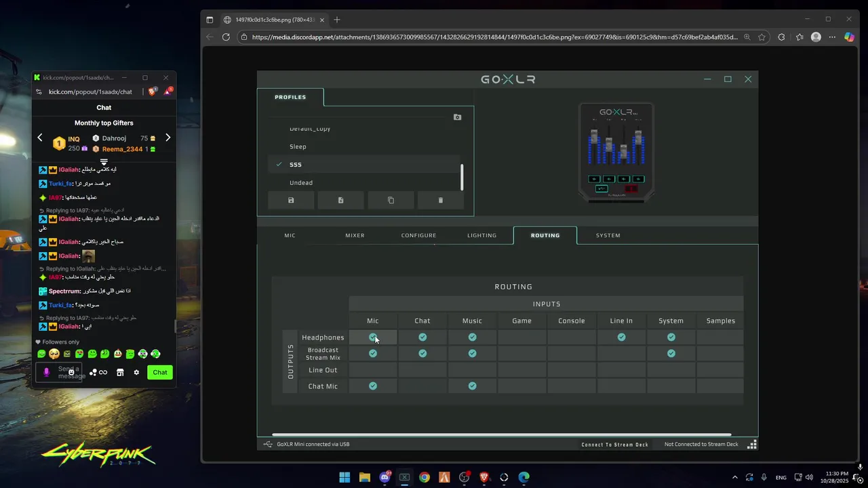
Task: Go back in the browser
Action: point(210,37)
